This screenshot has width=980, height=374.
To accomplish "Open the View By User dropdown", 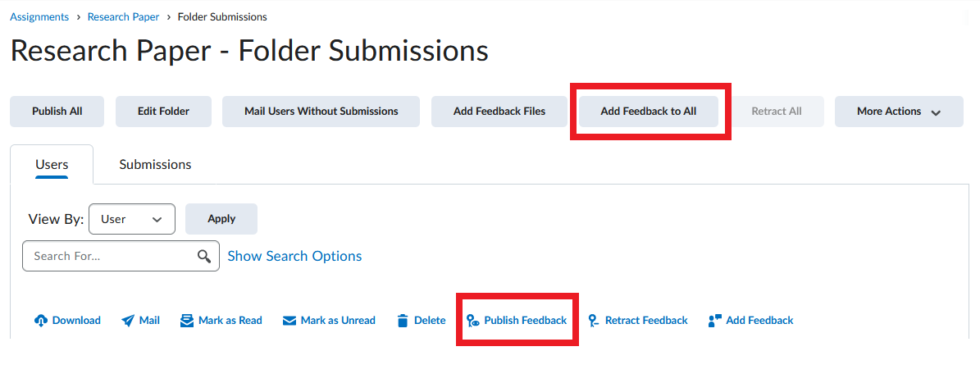I will [132, 219].
